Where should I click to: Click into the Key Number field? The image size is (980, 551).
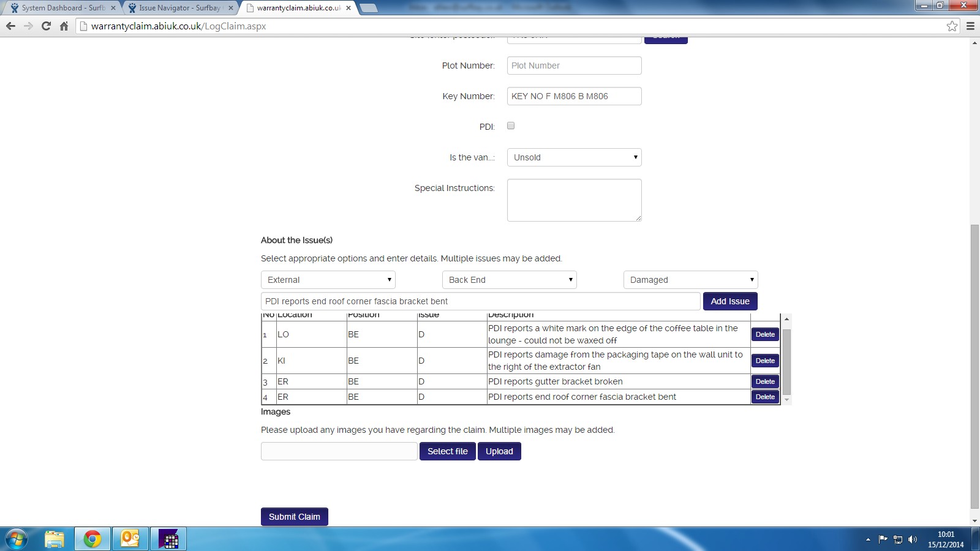[x=575, y=96]
